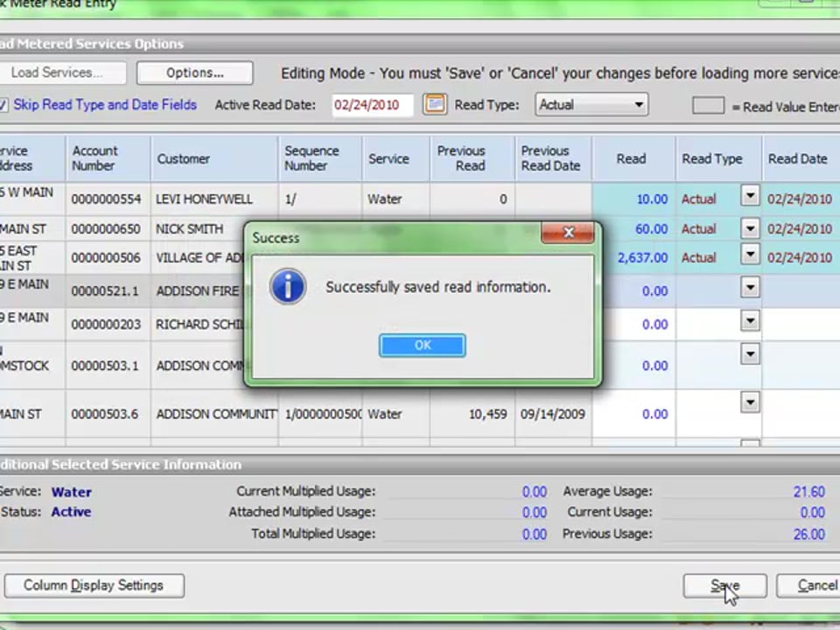Click the Options... button
This screenshot has width=840, height=630.
pyautogui.click(x=194, y=73)
